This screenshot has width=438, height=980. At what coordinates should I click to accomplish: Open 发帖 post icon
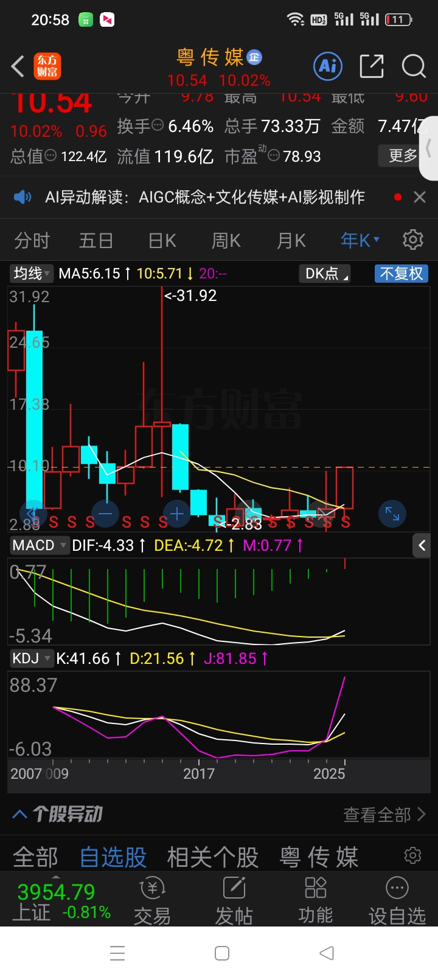point(234,900)
